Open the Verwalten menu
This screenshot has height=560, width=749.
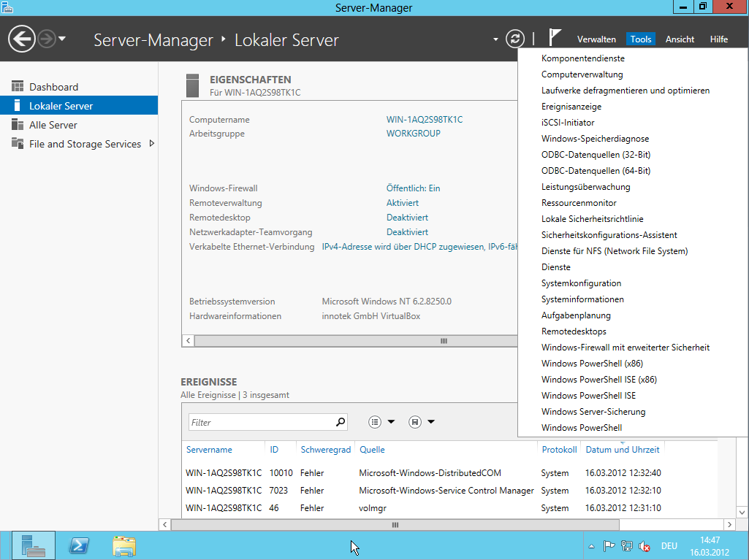click(x=596, y=39)
